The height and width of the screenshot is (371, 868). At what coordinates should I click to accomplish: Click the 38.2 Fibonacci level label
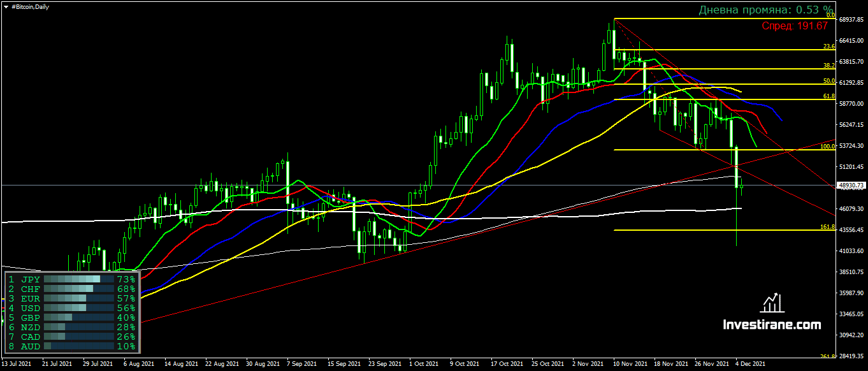pyautogui.click(x=828, y=65)
